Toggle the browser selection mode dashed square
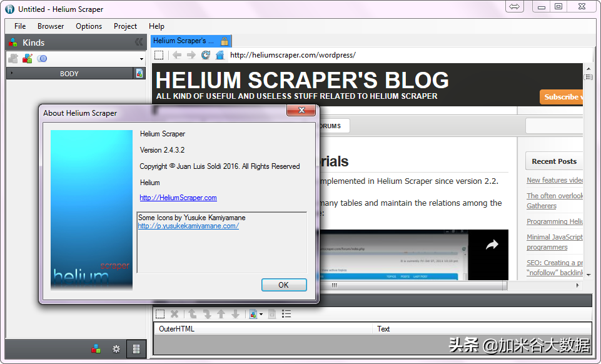Screen dimensions: 601x364 [x=159, y=55]
